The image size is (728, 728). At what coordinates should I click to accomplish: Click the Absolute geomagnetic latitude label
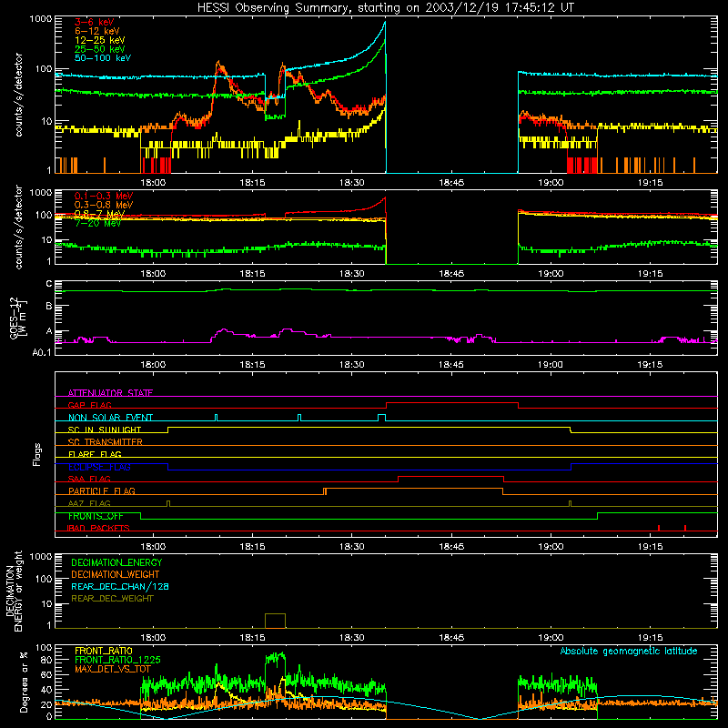click(629, 652)
